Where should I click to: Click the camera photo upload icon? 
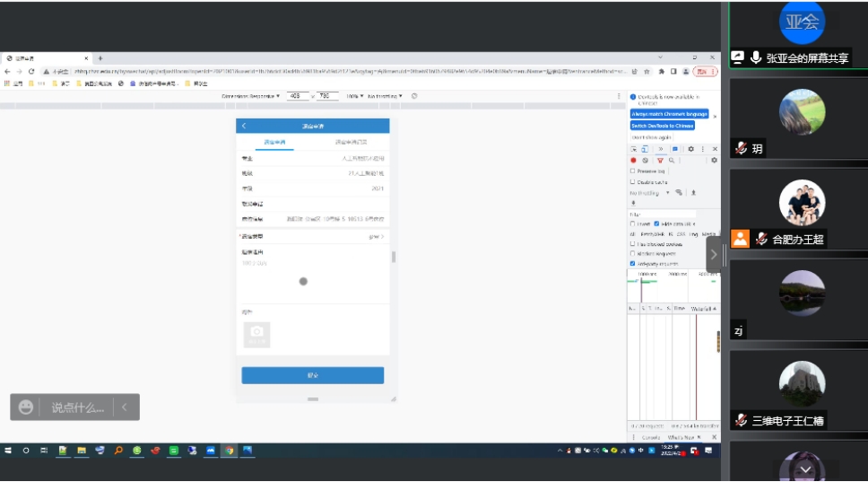256,334
